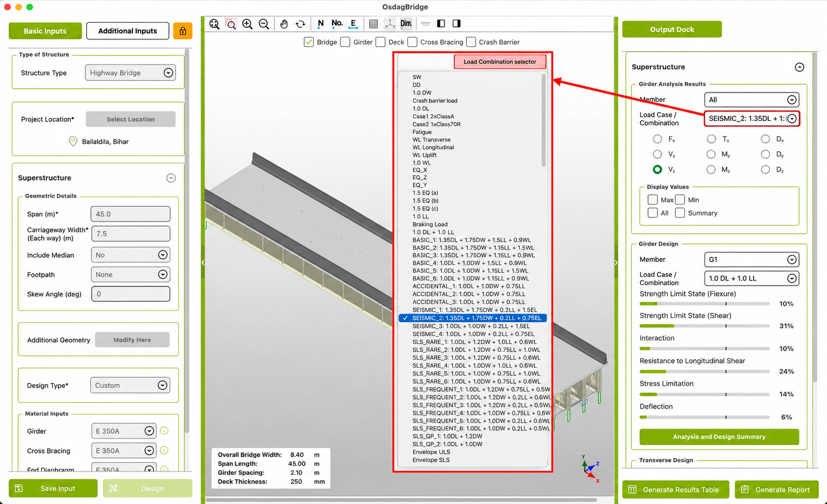Viewport: 827px width, 504px height.
Task: Click the Generate Report button
Action: click(776, 490)
